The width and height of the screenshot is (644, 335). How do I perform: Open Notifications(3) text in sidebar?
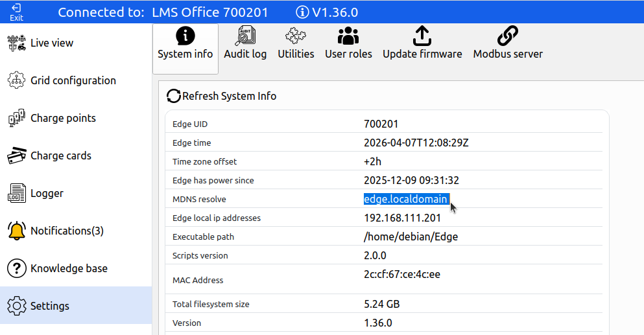[x=67, y=231]
